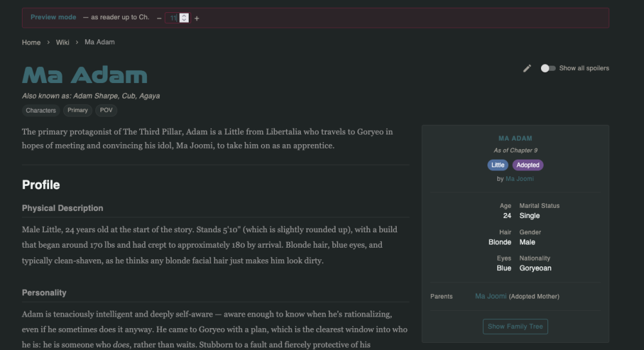Image resolution: width=644 pixels, height=350 pixels.
Task: Select the Characters tag chip
Action: 41,111
